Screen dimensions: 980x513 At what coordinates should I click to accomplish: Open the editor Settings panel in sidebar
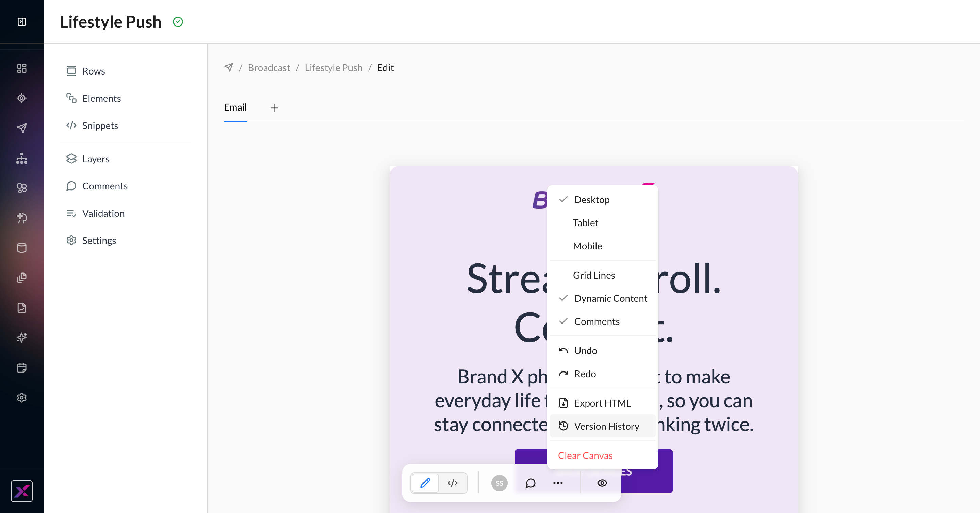tap(125, 241)
